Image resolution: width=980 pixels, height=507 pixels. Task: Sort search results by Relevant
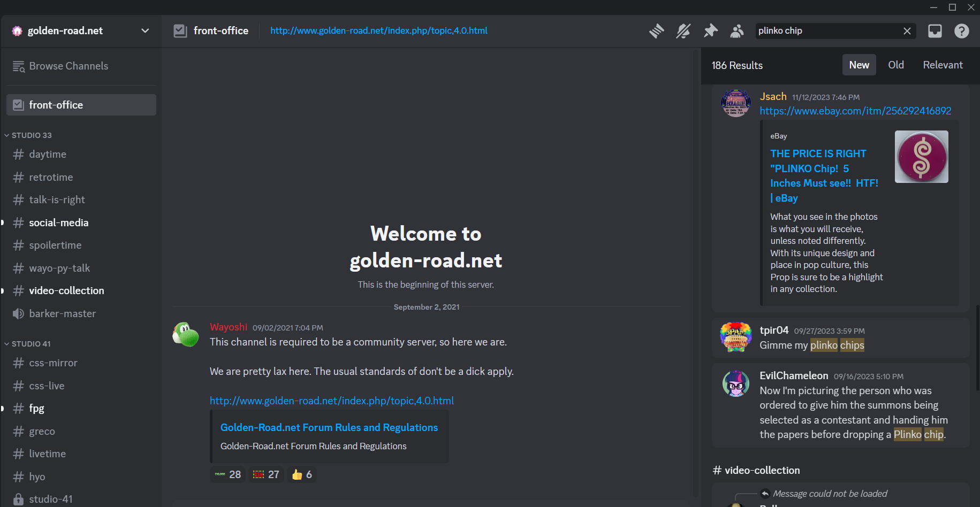pos(943,65)
